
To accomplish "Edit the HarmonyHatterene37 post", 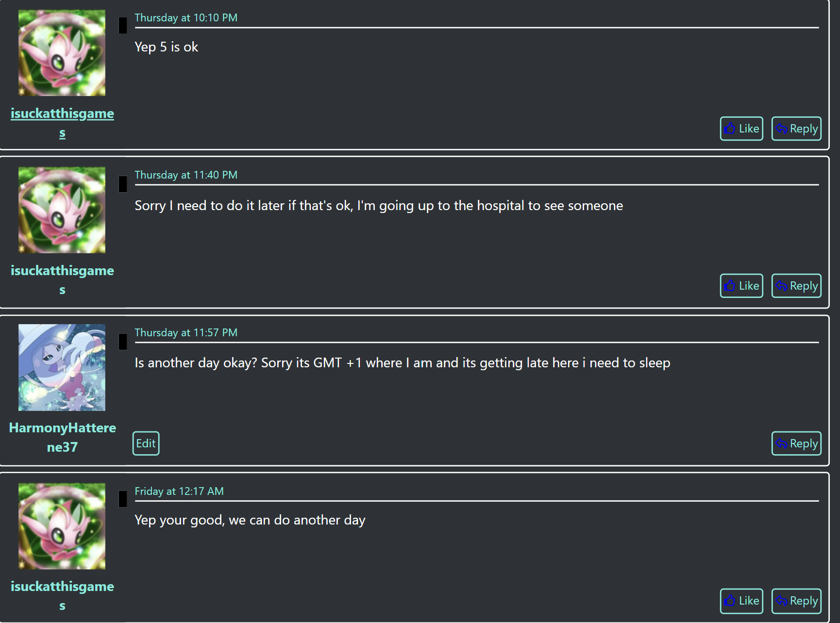I will (146, 443).
